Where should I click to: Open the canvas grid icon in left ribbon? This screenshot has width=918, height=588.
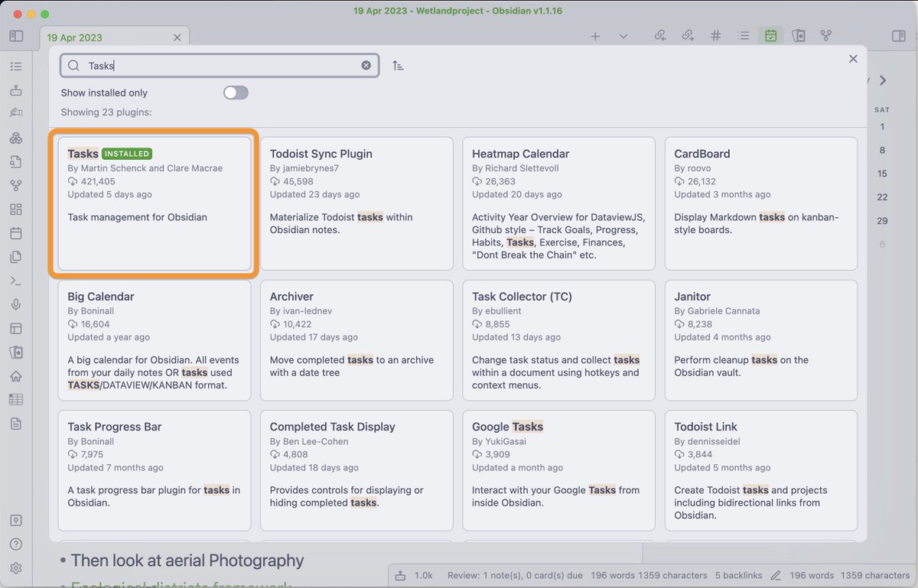[16, 210]
